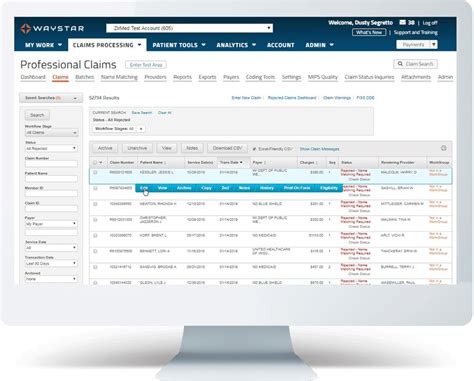The image size is (474, 381).
Task: Open the mail envelope messages icon
Action: point(403,22)
